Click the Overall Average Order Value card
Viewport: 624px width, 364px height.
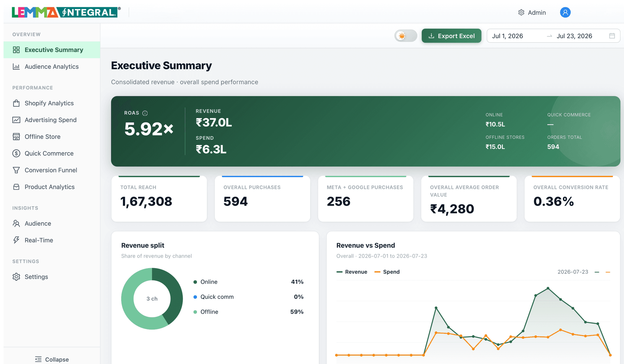469,199
